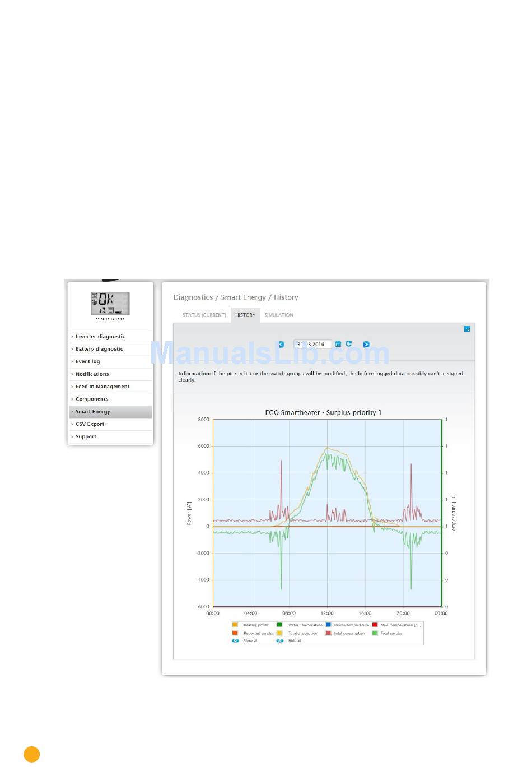The image size is (532, 767).
Task: Open Battery diagnostic menu item
Action: click(110, 349)
